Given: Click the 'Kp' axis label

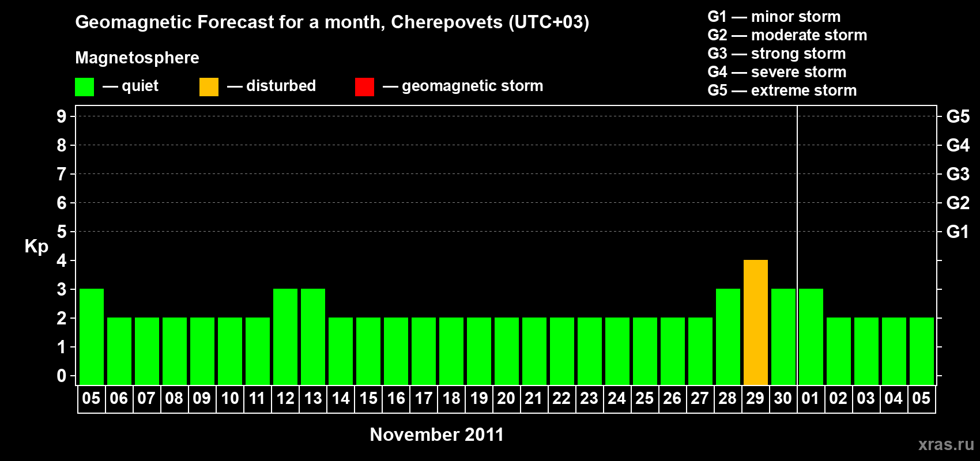Looking at the screenshot, I should (x=36, y=247).
